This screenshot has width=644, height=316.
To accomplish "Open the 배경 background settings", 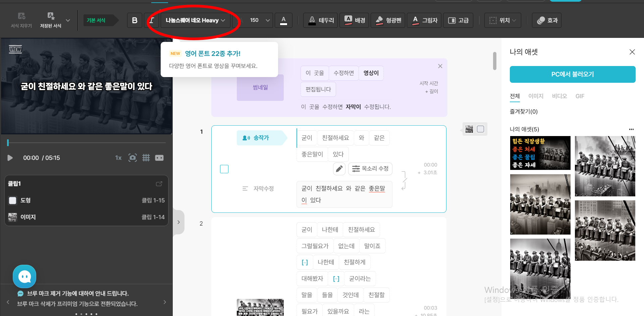I will [354, 20].
